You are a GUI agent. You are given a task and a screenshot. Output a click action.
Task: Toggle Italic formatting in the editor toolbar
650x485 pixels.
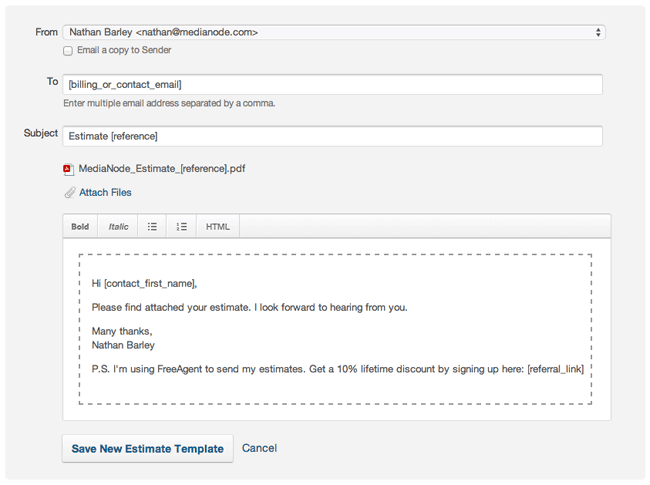click(118, 227)
